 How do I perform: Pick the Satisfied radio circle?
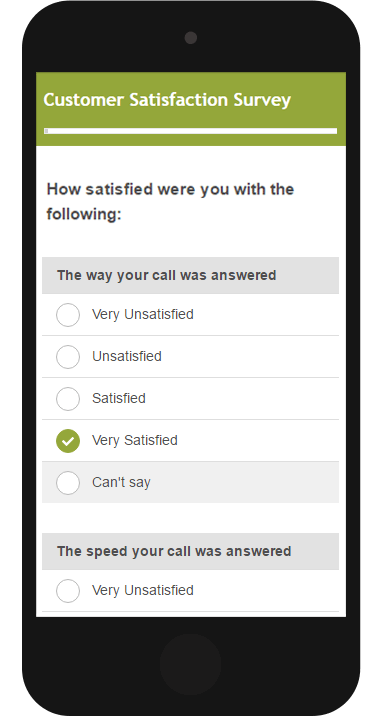(x=68, y=399)
